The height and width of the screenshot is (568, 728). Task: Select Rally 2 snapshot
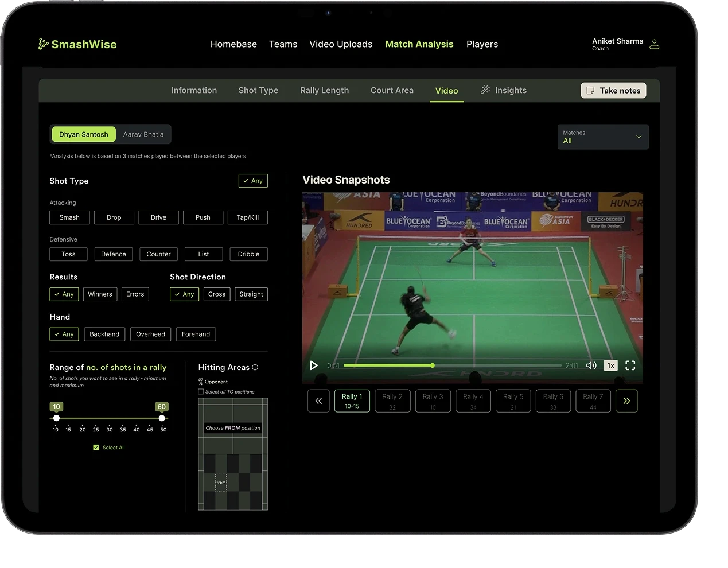392,401
